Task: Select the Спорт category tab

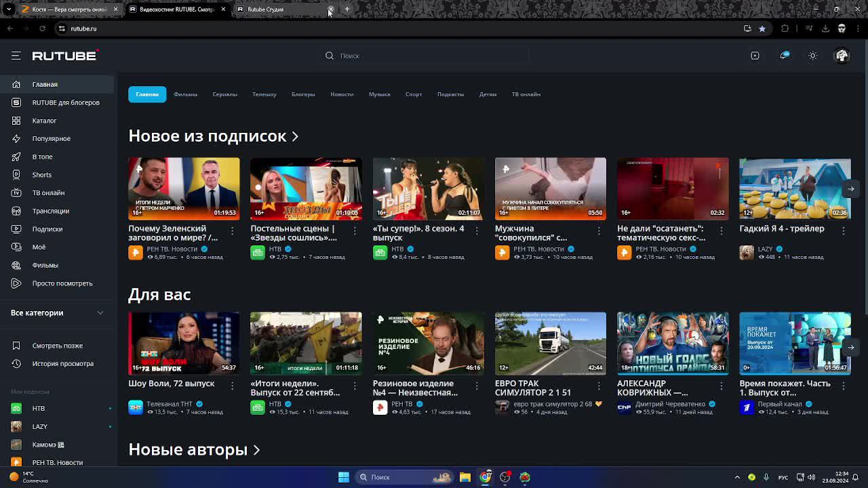Action: [414, 94]
